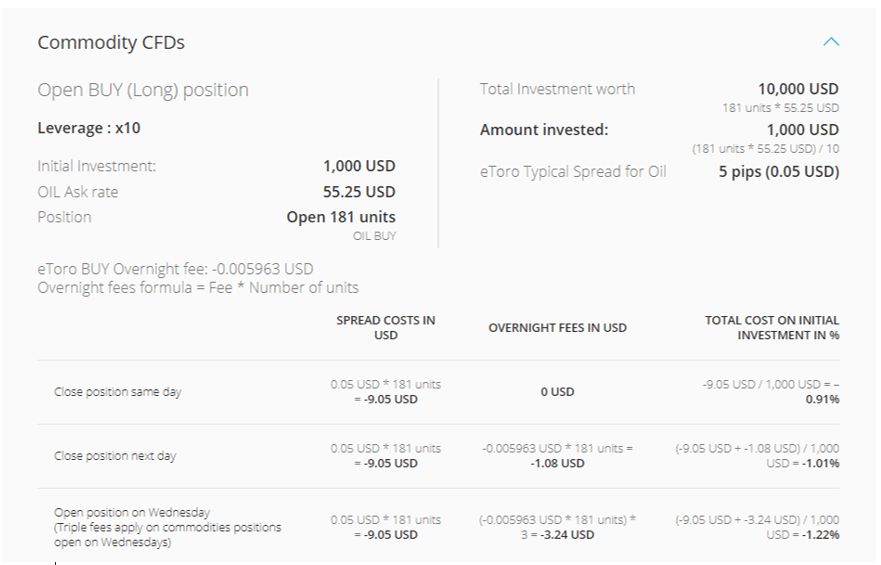
Task: Select the 1,000 USD initial investment value
Action: click(359, 166)
